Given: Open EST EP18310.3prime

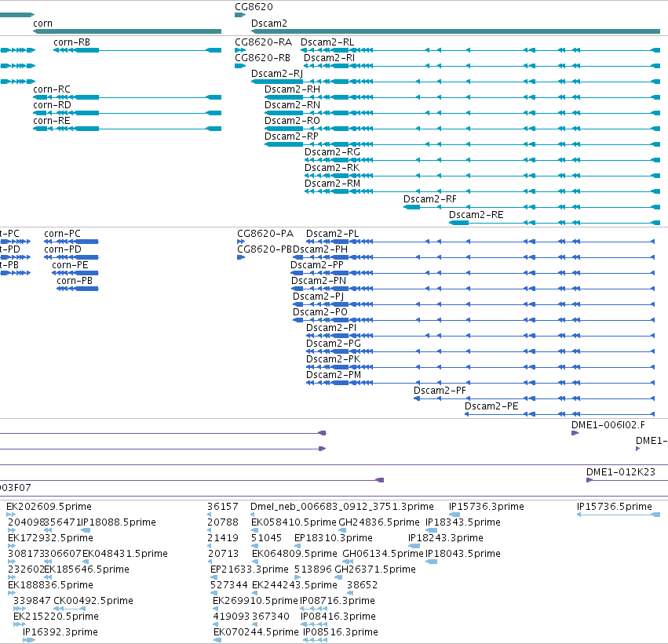Looking at the screenshot, I should coord(333,539).
